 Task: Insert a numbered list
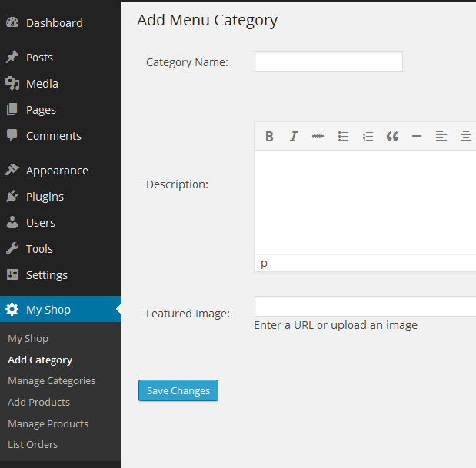click(368, 136)
